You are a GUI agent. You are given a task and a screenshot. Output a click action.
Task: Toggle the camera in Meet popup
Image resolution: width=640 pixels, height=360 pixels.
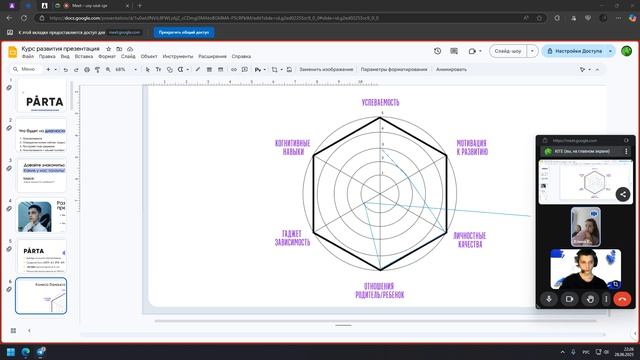pos(569,299)
